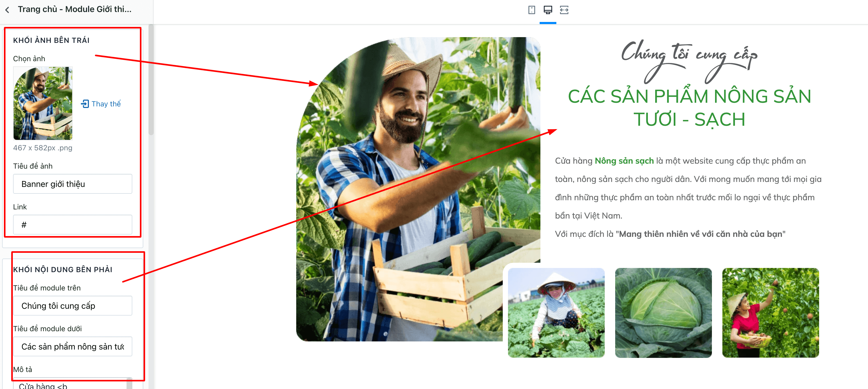Open the woman farmer in field photo

[x=556, y=313]
